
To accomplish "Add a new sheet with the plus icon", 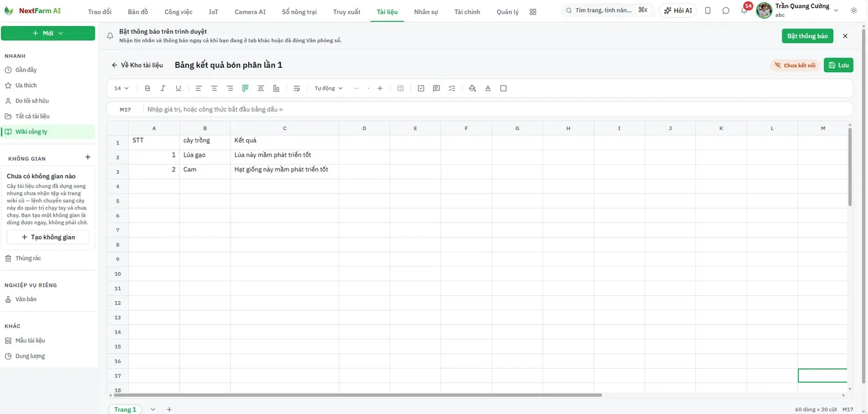I will (169, 410).
